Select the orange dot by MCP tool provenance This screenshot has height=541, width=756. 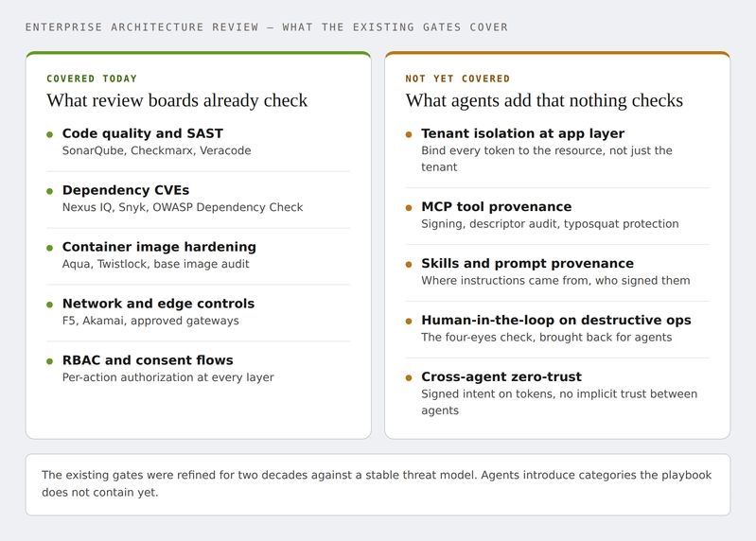pyautogui.click(x=409, y=208)
